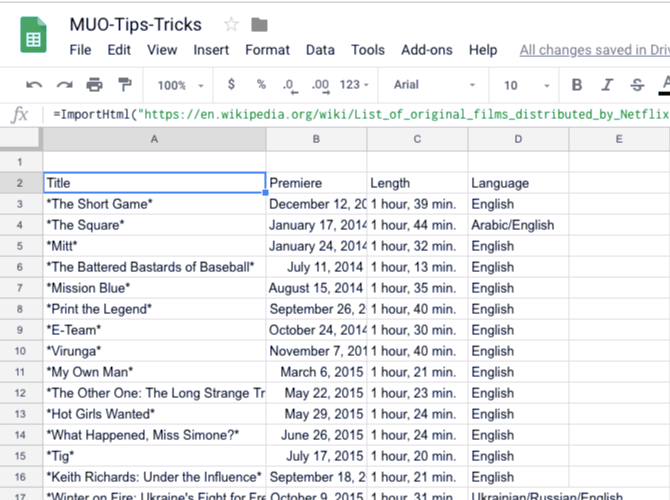
Task: Select the Paint format tool
Action: (x=124, y=85)
